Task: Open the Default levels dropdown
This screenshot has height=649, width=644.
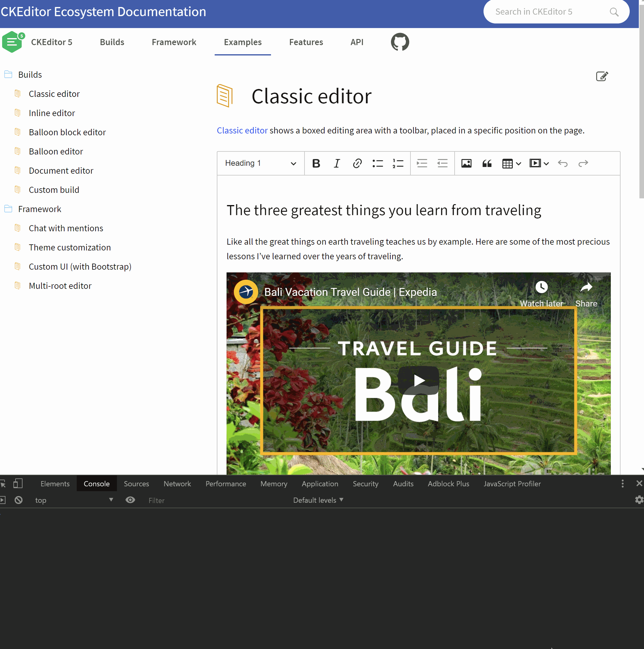Action: (318, 500)
